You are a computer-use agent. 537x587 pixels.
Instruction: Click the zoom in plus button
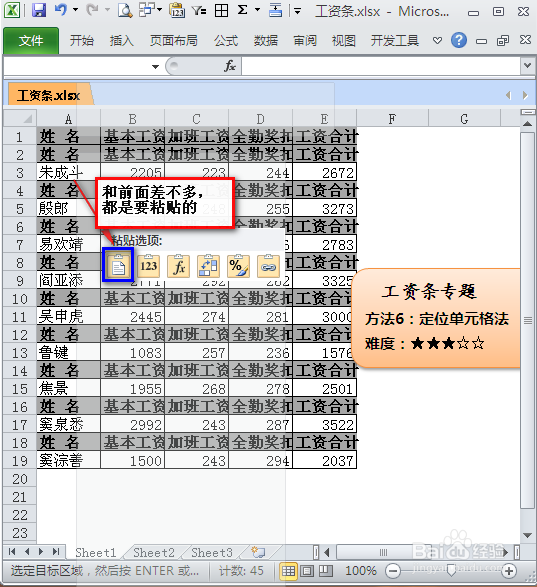click(x=509, y=571)
